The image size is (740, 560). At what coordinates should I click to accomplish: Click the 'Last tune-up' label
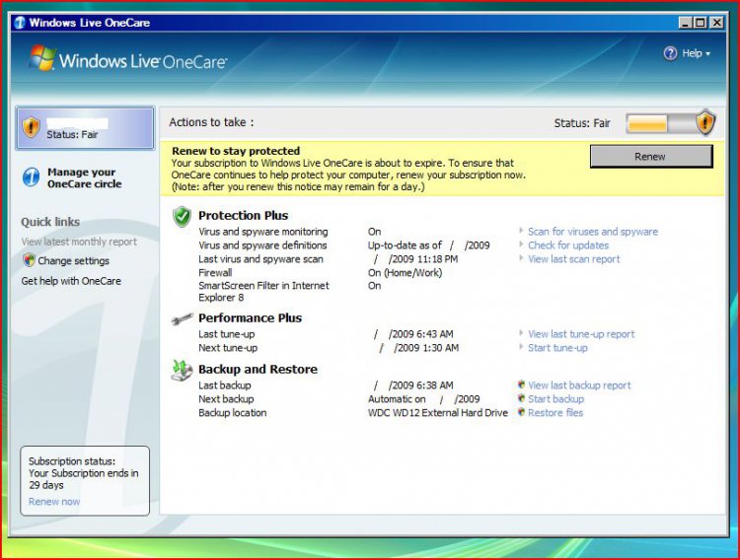[x=227, y=334]
